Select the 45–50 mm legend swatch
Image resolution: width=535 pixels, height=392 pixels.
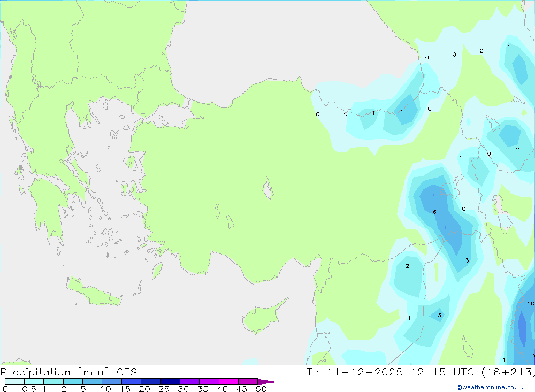248,381
